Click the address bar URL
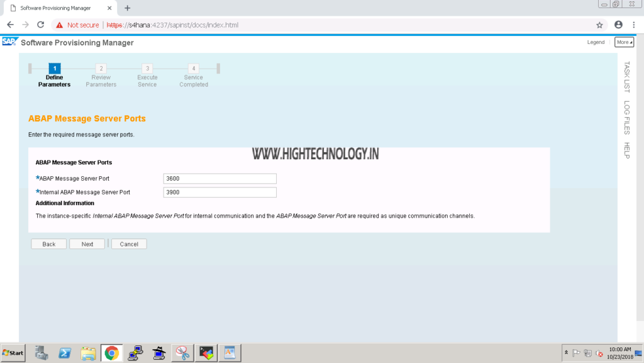 [x=172, y=25]
